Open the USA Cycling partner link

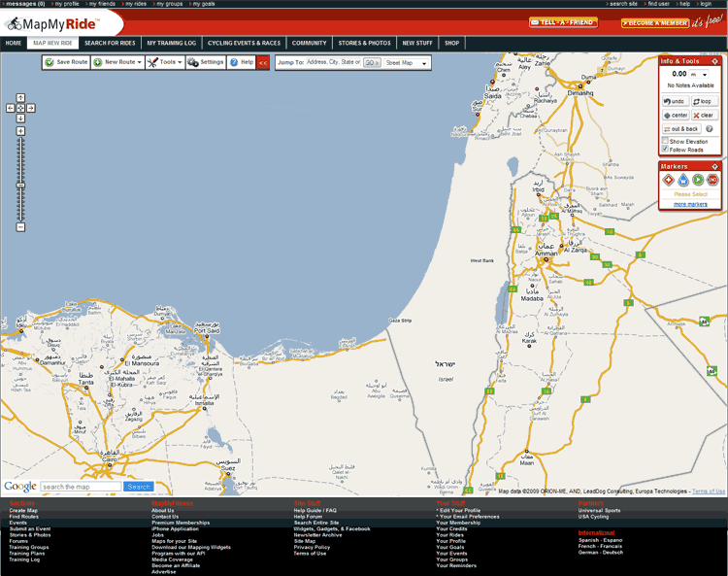[593, 517]
